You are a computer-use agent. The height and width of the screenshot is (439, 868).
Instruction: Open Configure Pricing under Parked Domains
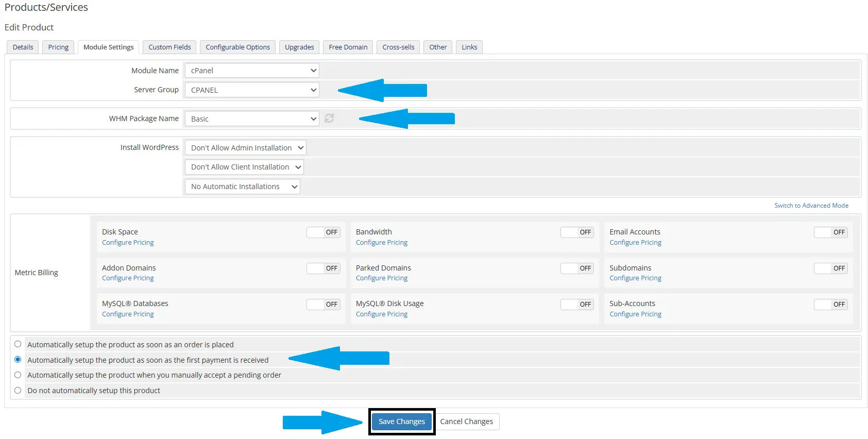click(x=381, y=278)
